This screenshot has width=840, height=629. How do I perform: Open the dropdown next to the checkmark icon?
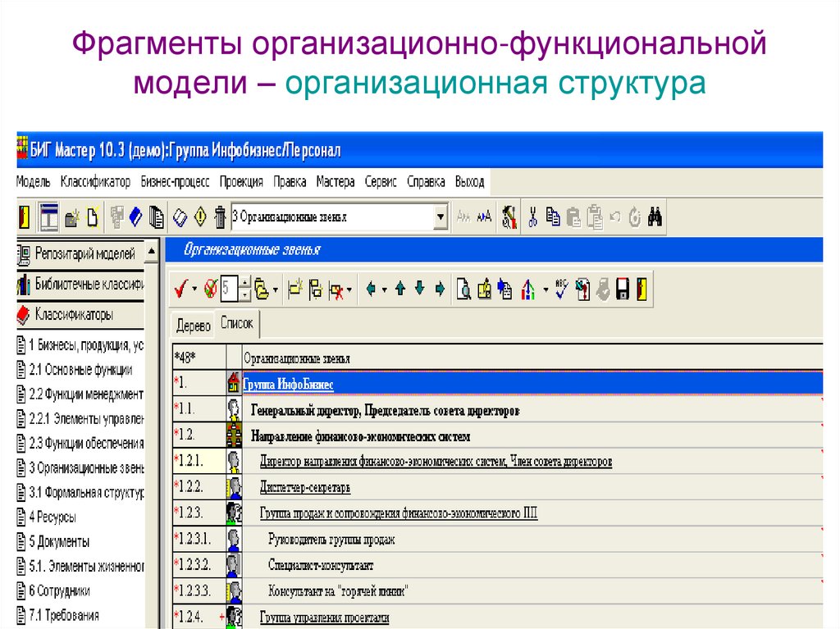[194, 289]
